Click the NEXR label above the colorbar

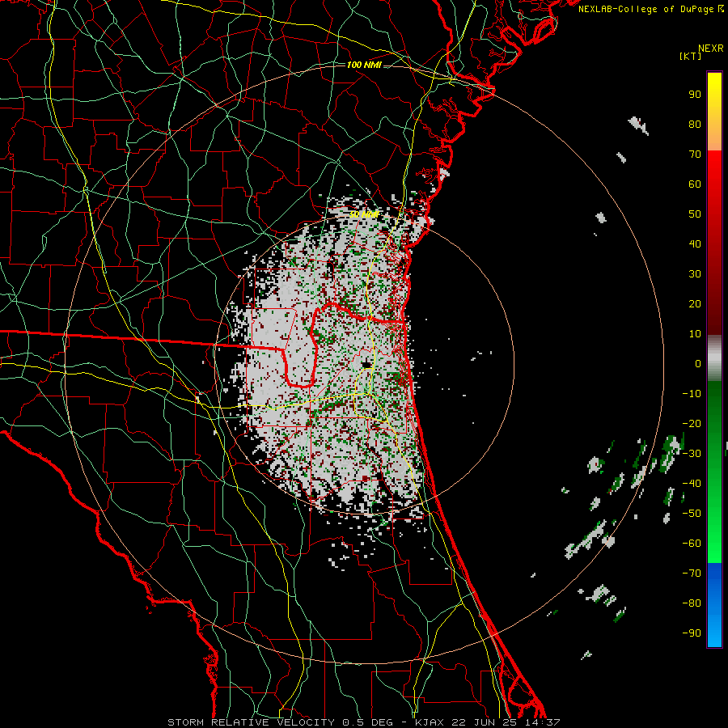point(711,49)
